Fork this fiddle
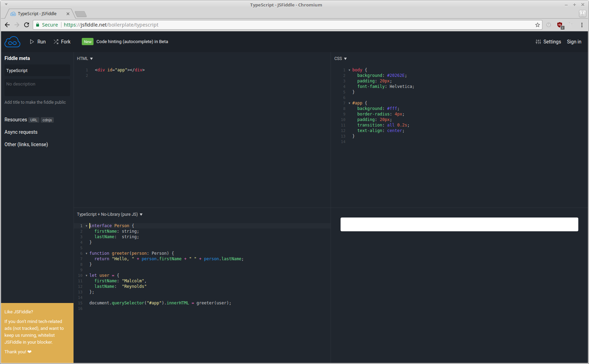Image resolution: width=589 pixels, height=364 pixels. pyautogui.click(x=62, y=42)
